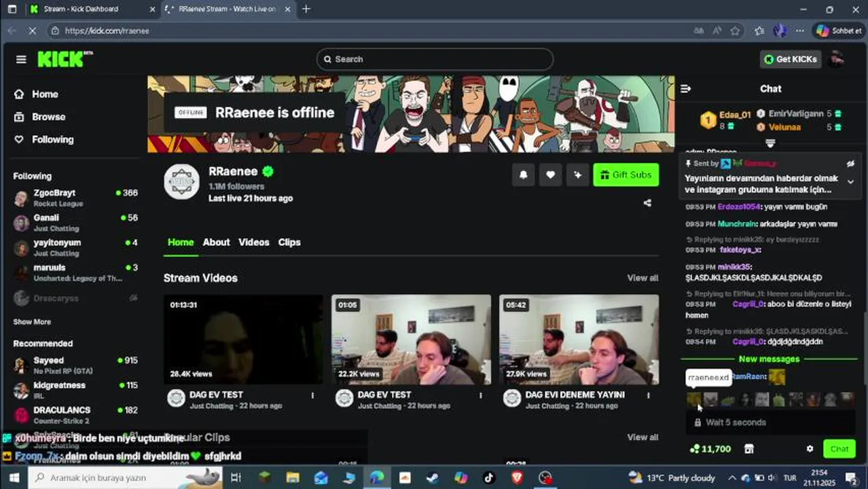Open Steam from the taskbar
This screenshot has height=489, width=868.
point(432,478)
